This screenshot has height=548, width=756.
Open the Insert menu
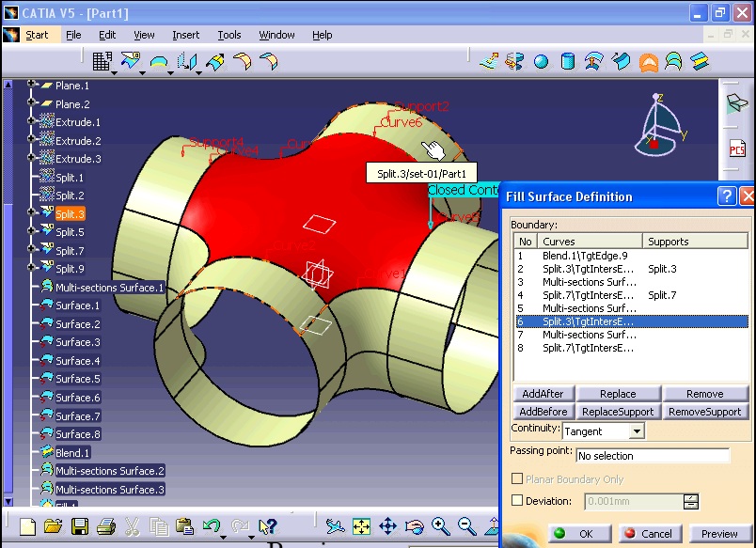pyautogui.click(x=185, y=35)
